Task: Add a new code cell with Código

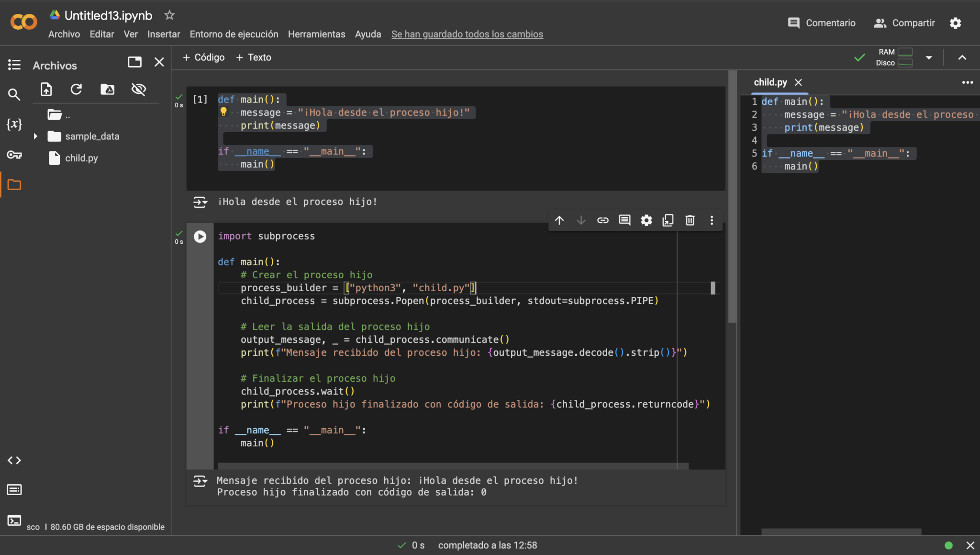Action: (x=203, y=57)
